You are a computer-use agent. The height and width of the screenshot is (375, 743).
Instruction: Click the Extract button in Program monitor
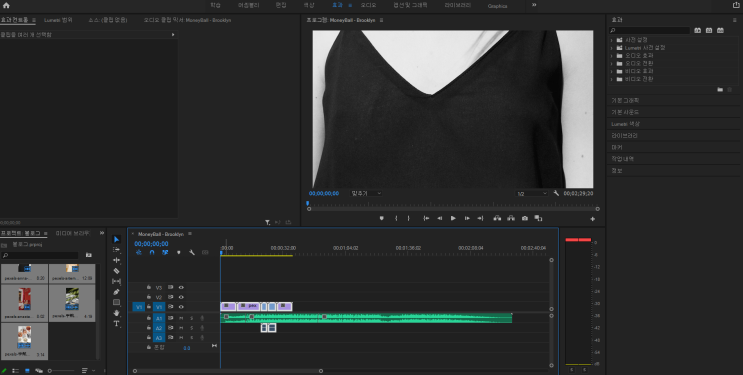pyautogui.click(x=511, y=219)
